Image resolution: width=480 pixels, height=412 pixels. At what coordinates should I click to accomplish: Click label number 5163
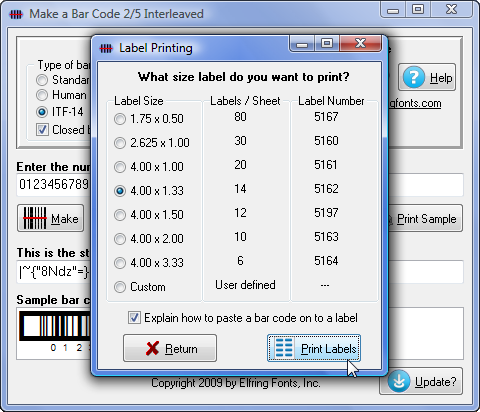click(x=326, y=237)
